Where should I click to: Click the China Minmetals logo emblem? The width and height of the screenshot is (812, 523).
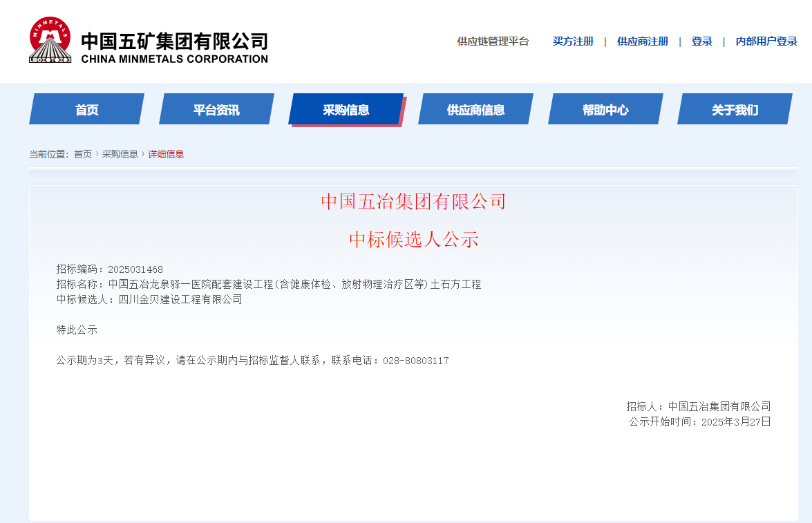click(x=50, y=40)
